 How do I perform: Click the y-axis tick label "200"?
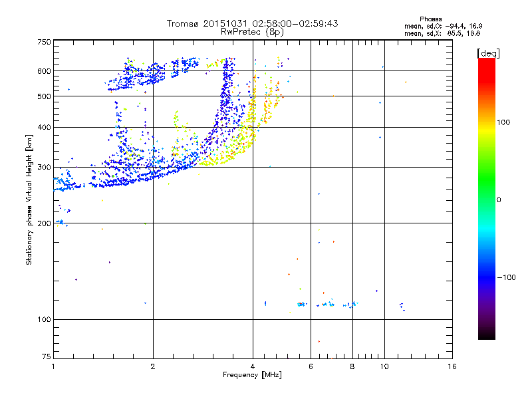coord(45,223)
